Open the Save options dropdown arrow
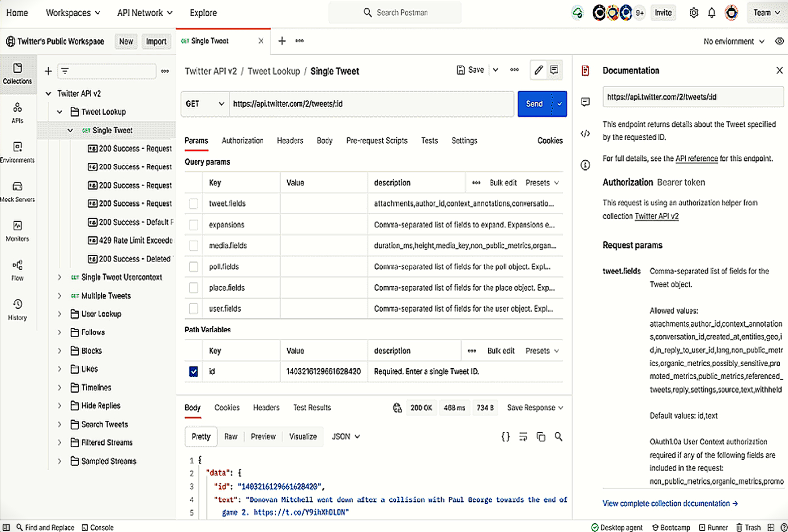 tap(496, 70)
